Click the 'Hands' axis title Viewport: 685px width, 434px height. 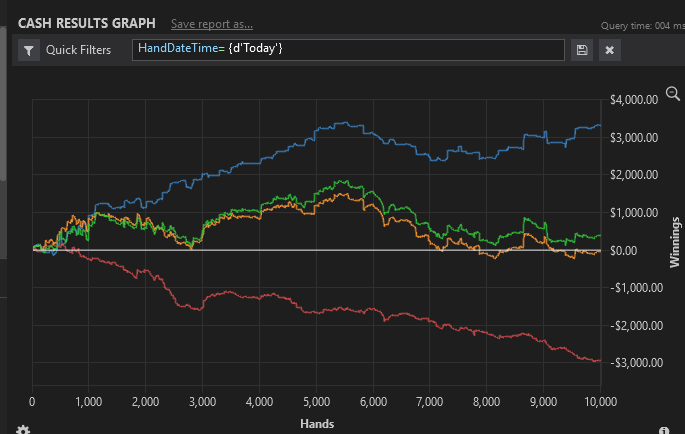(317, 424)
